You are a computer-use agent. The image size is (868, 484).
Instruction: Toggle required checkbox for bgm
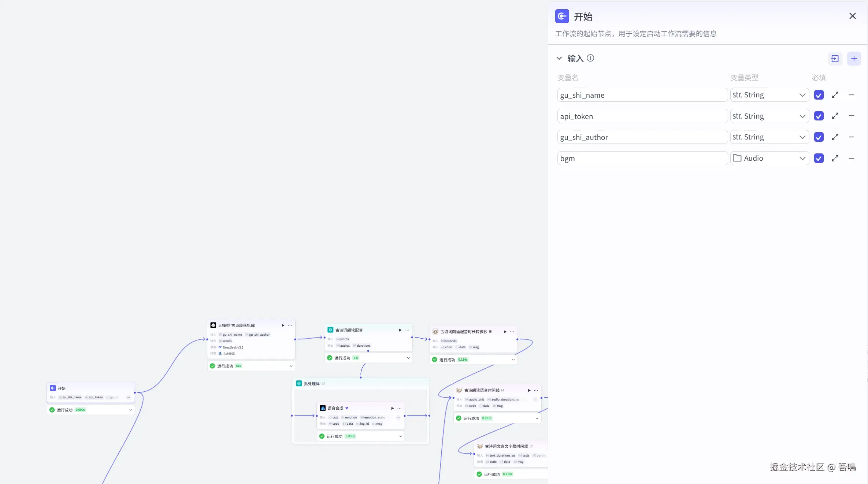pos(819,158)
